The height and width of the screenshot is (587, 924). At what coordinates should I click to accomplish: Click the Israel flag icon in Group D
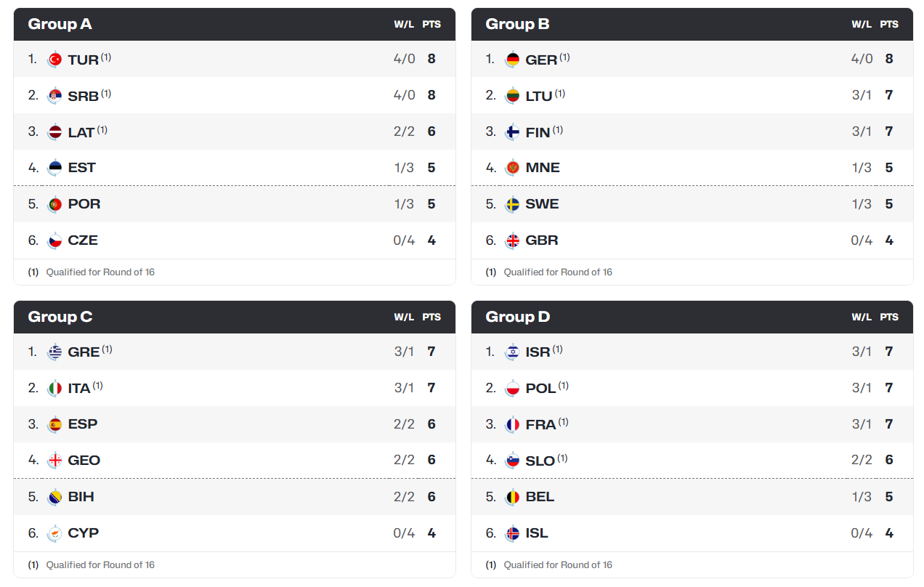(512, 352)
